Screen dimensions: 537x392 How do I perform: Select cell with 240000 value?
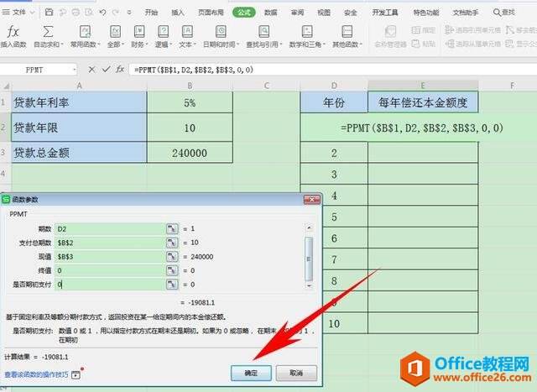190,153
